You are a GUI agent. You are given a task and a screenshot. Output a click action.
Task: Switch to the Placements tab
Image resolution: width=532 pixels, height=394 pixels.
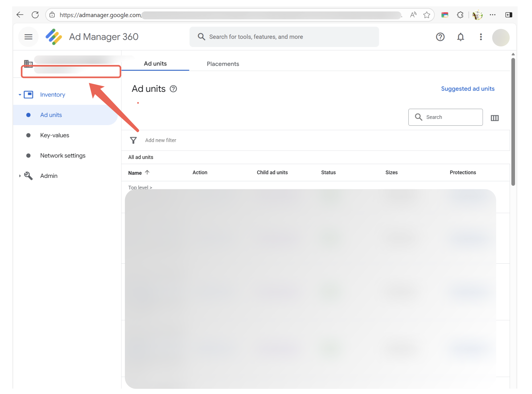tap(223, 64)
